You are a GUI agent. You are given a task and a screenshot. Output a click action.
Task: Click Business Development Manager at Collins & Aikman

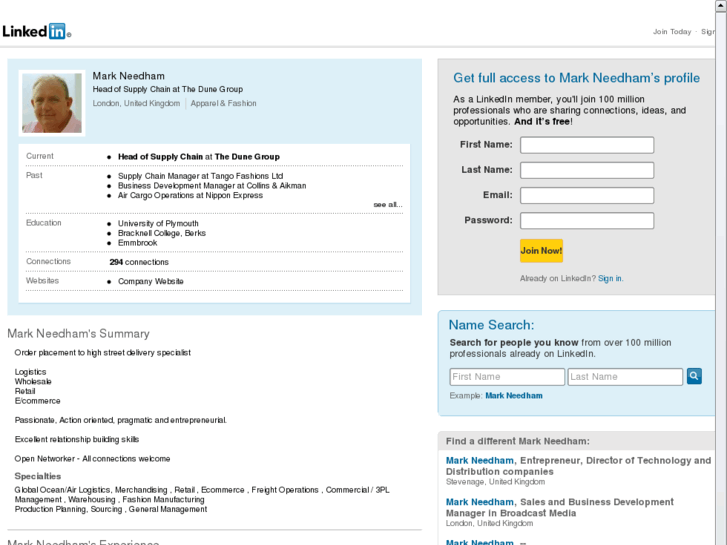click(212, 186)
